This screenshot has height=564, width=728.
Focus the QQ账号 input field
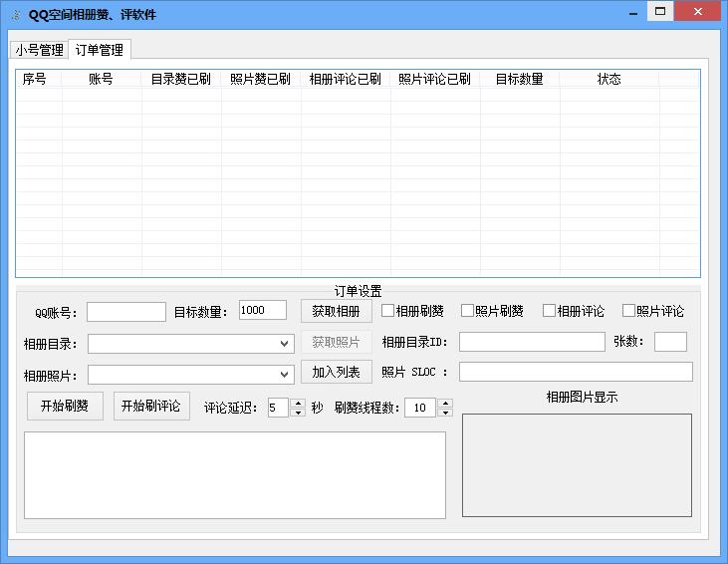[x=126, y=312]
